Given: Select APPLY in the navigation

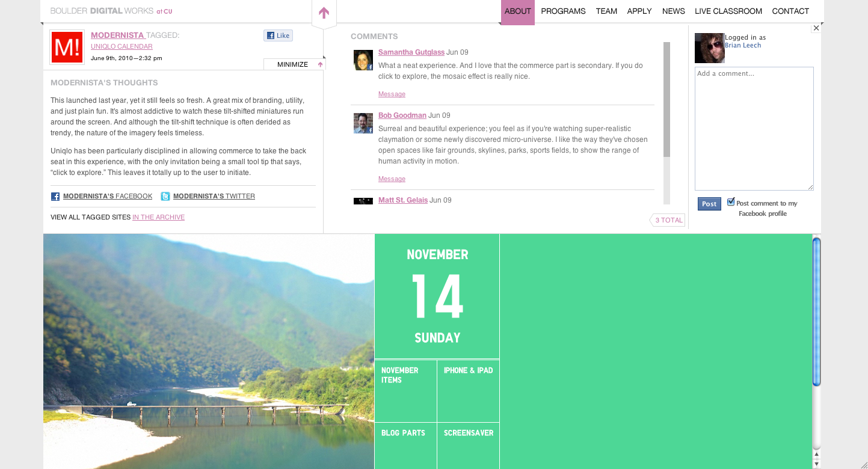Looking at the screenshot, I should (x=639, y=11).
